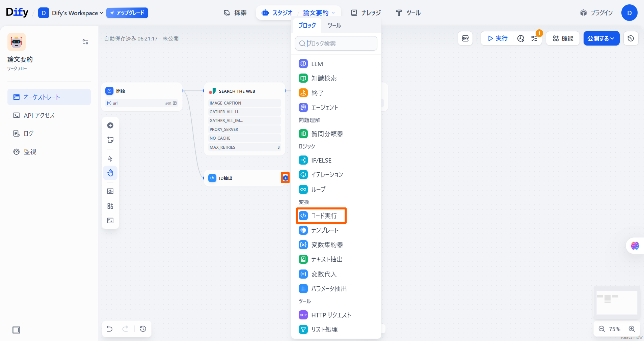Click the ENV environment variables icon

pos(465,38)
